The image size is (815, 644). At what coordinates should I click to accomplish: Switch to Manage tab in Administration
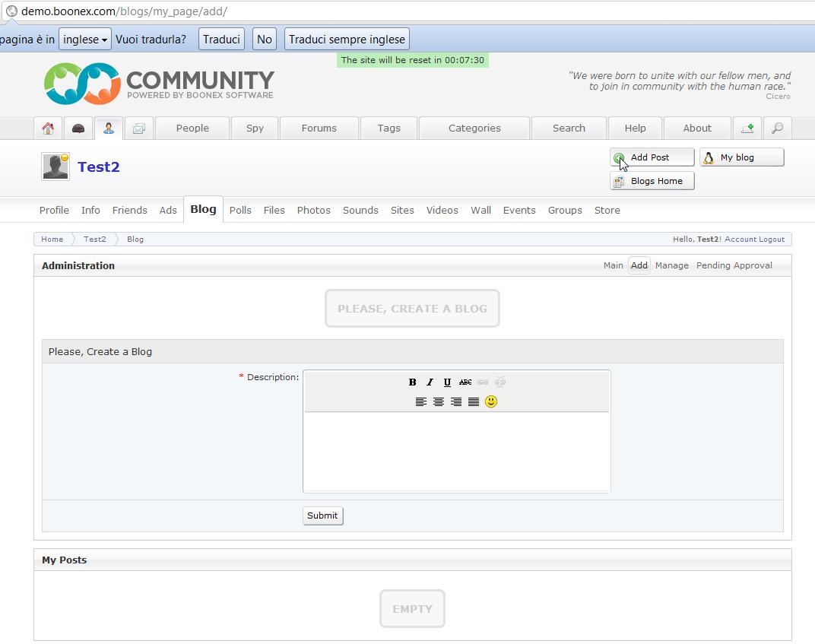coord(671,265)
